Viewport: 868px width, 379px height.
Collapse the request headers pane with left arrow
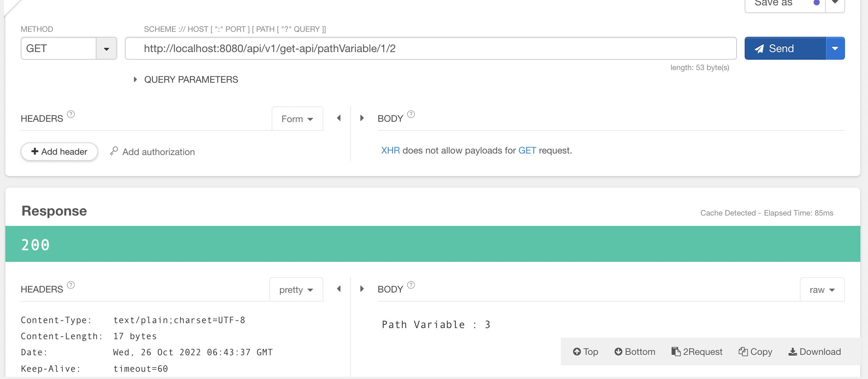339,118
